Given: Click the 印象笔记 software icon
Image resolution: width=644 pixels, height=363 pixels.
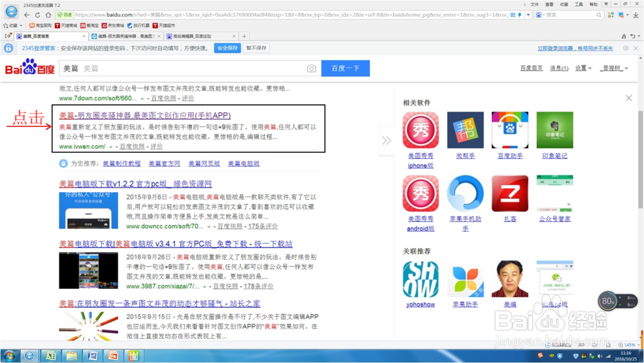Looking at the screenshot, I should tap(555, 130).
